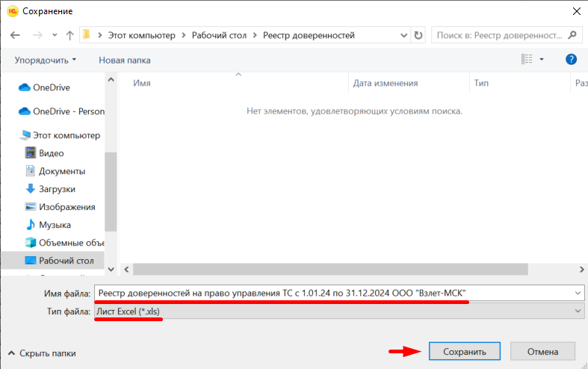
Task: Click Этот компьютер in the address path
Action: 142,35
